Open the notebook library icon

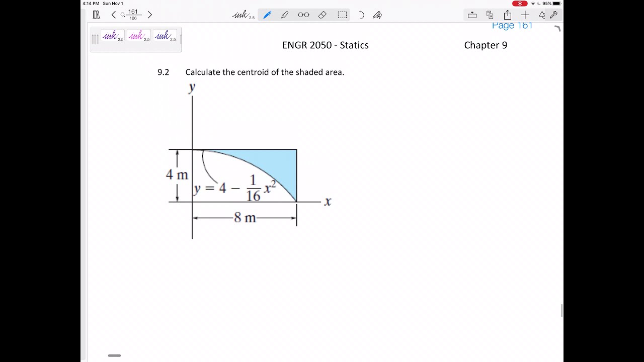tap(97, 15)
